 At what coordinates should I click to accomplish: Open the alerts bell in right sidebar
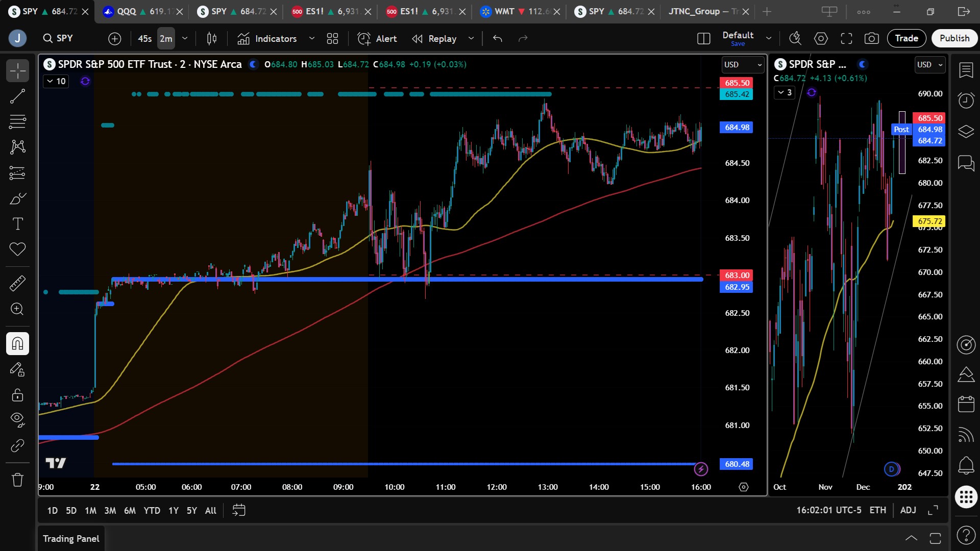[x=966, y=465]
